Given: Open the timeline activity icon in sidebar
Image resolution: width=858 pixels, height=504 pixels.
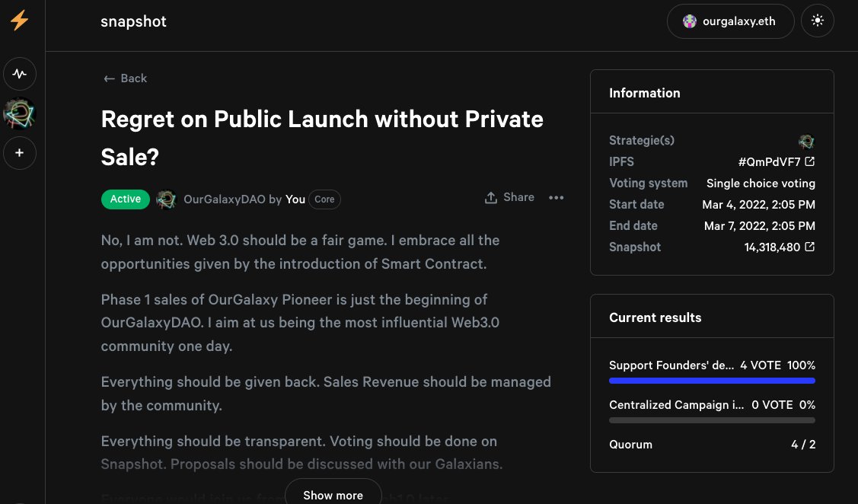Looking at the screenshot, I should click(x=20, y=73).
